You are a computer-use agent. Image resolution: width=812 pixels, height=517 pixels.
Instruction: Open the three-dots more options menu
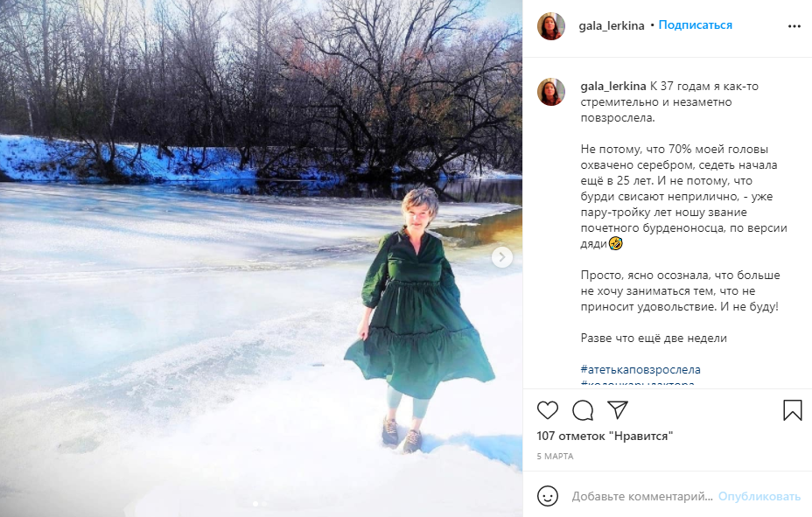(x=794, y=26)
